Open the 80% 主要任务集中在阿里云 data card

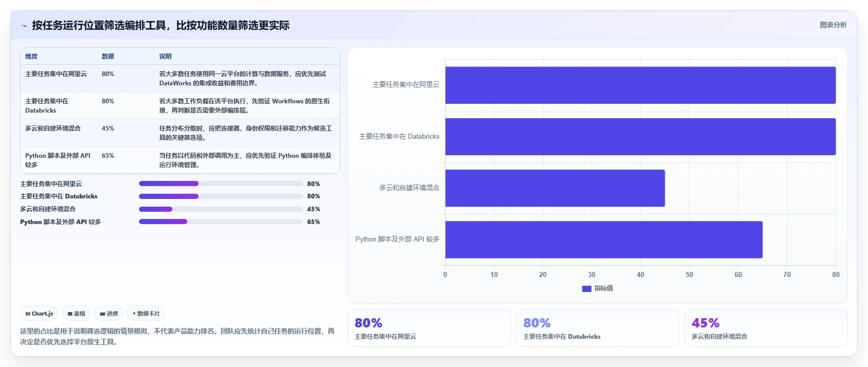[x=429, y=328]
